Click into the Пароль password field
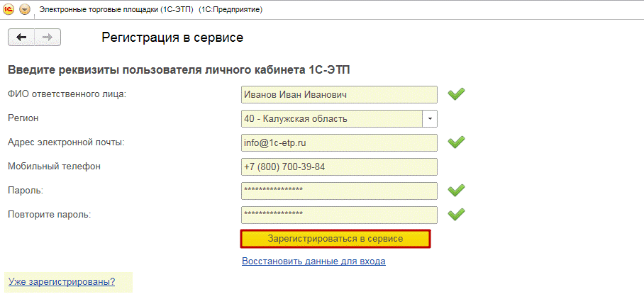Viewport: 644px width, 304px height. (x=339, y=191)
